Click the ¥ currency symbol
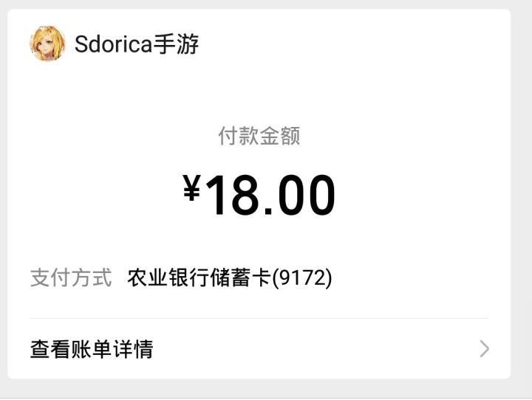Image resolution: width=532 pixels, height=400 pixels. tap(191, 187)
